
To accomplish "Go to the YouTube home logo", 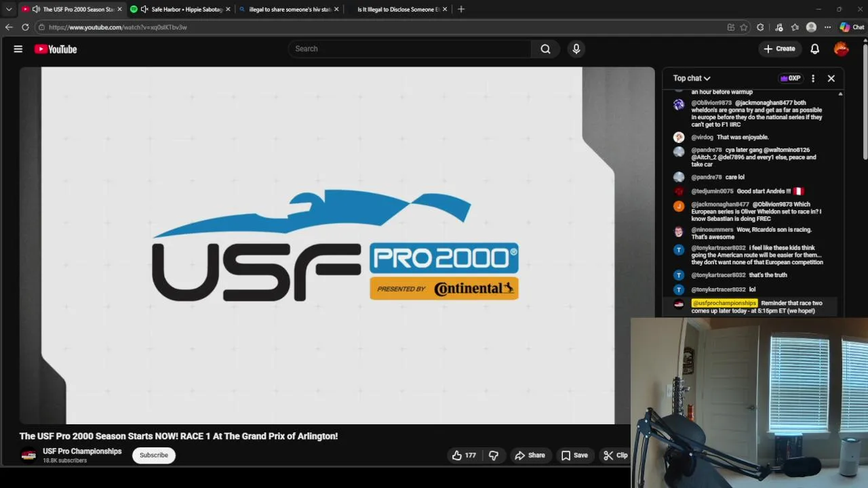I will pos(56,49).
